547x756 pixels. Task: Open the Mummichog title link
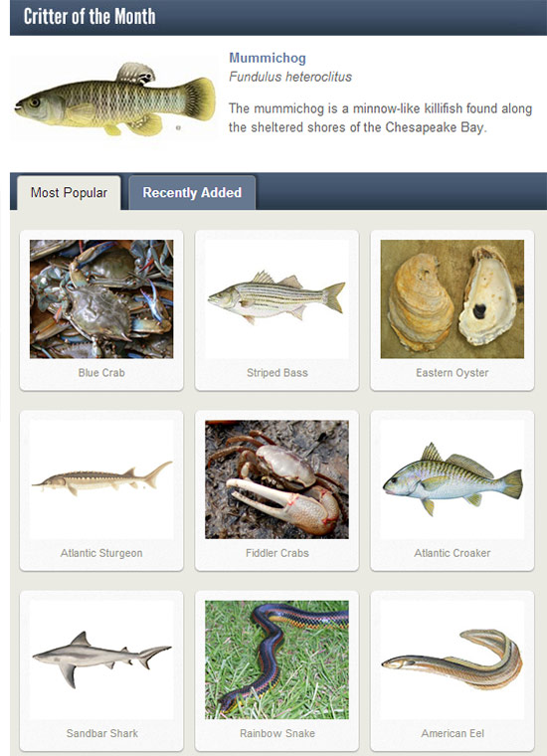(x=267, y=58)
